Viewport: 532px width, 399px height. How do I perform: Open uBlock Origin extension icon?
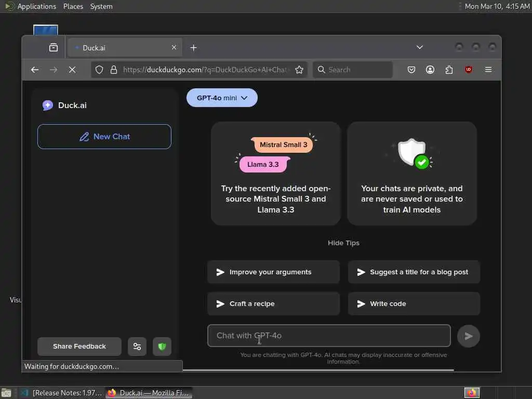469,70
